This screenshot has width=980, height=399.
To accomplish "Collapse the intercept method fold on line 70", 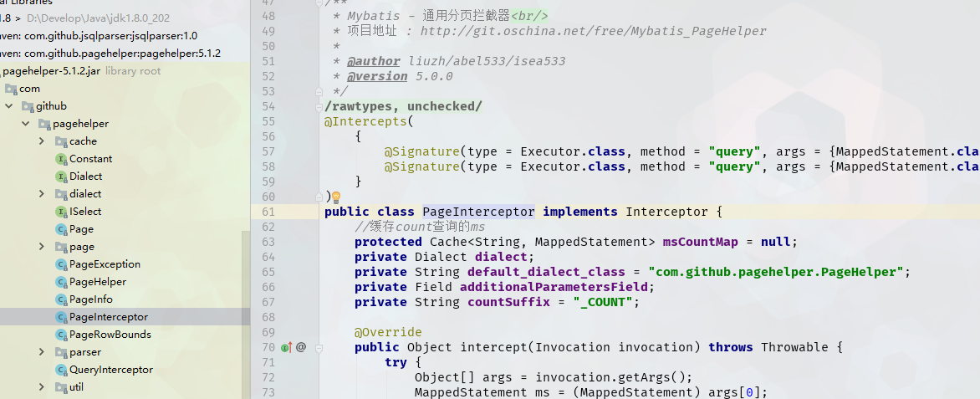I will tap(319, 347).
